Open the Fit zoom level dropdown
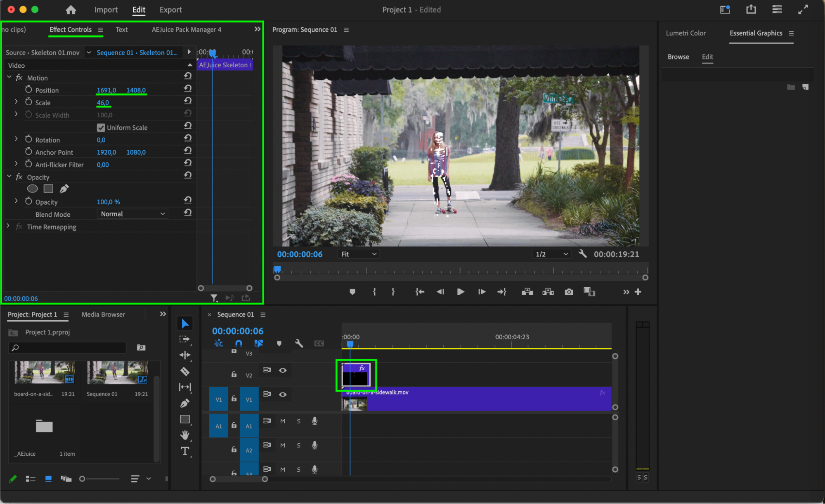The width and height of the screenshot is (825, 504). pos(358,254)
